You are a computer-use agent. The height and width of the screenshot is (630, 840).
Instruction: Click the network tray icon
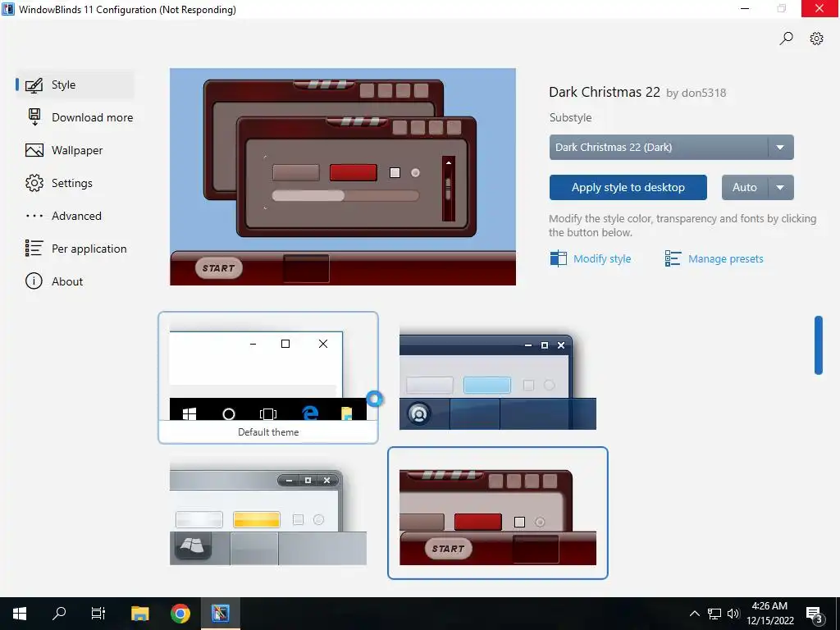[714, 614]
